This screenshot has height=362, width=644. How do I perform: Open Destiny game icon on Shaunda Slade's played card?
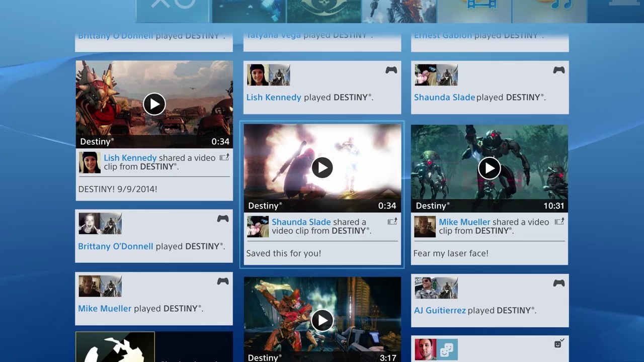[447, 75]
